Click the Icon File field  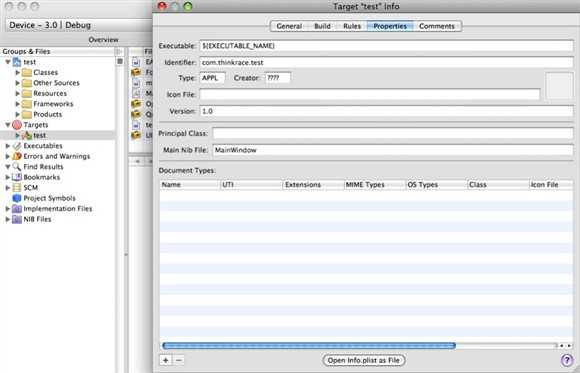pyautogui.click(x=370, y=94)
